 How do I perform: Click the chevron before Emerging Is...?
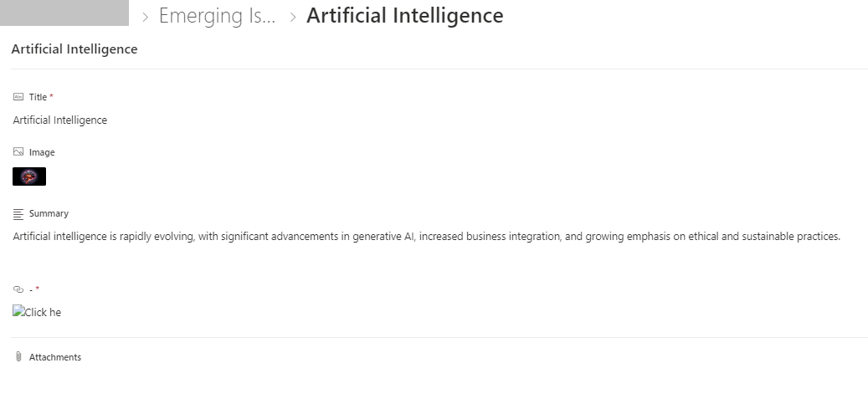[145, 18]
